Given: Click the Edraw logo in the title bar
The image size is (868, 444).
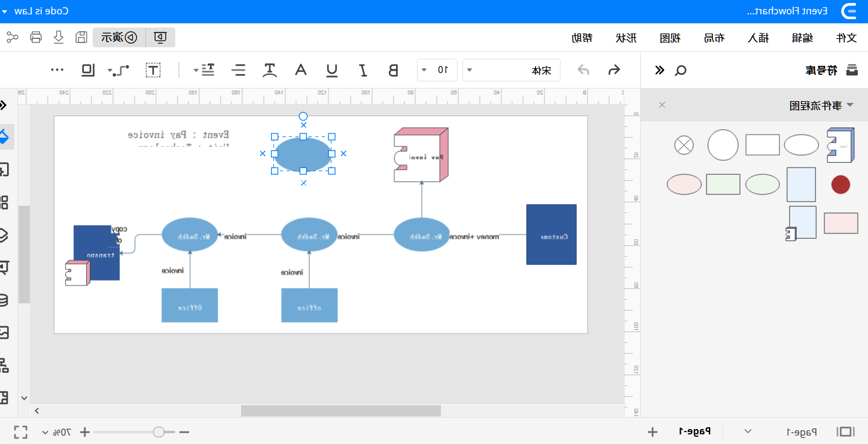Looking at the screenshot, I should [x=849, y=11].
